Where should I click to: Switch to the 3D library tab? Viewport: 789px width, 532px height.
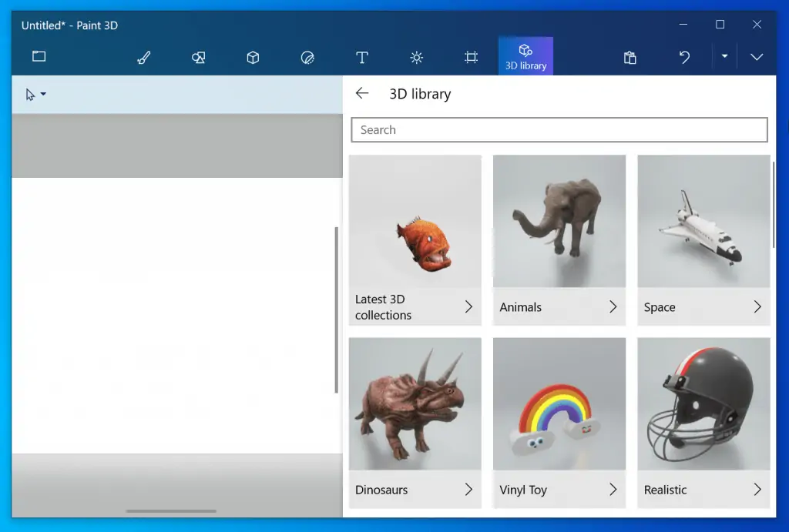[x=525, y=55]
